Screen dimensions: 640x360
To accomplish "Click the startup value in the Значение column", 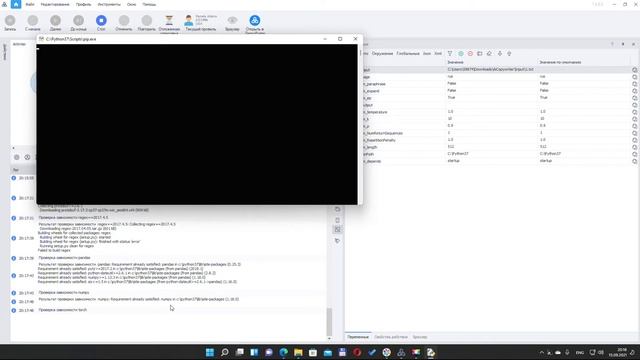I will (453, 161).
